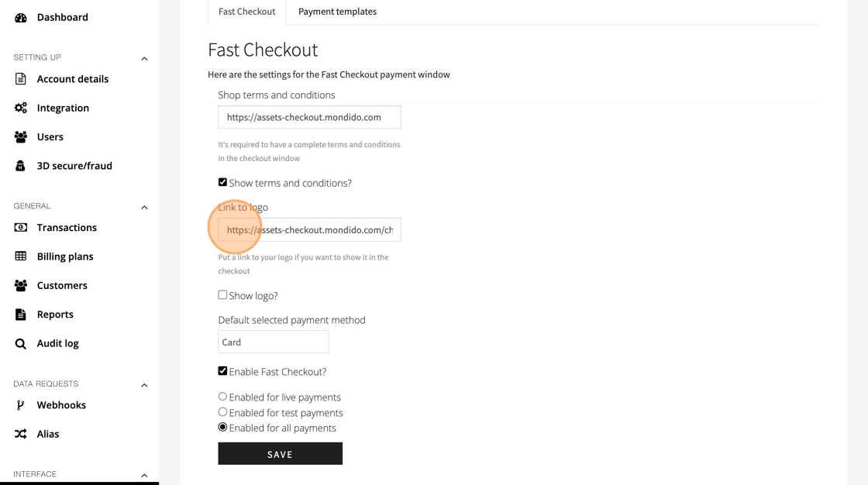Click the Audit log magnifier icon

click(21, 343)
